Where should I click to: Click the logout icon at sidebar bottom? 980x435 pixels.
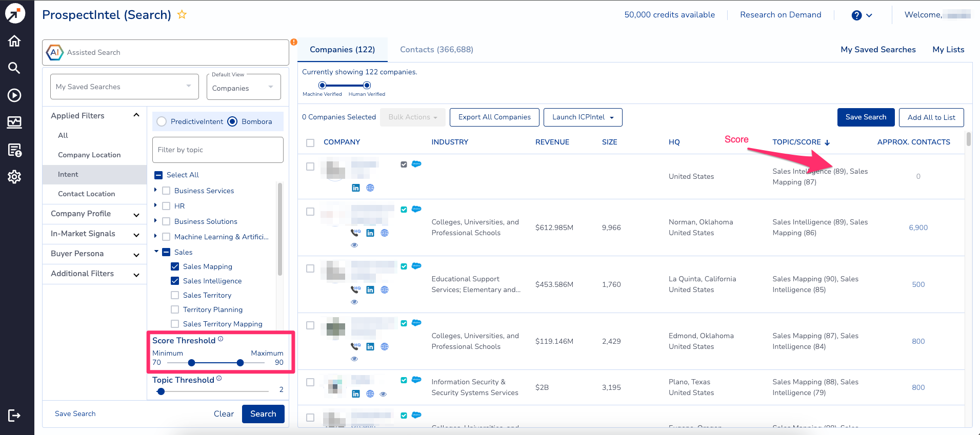pyautogui.click(x=14, y=415)
